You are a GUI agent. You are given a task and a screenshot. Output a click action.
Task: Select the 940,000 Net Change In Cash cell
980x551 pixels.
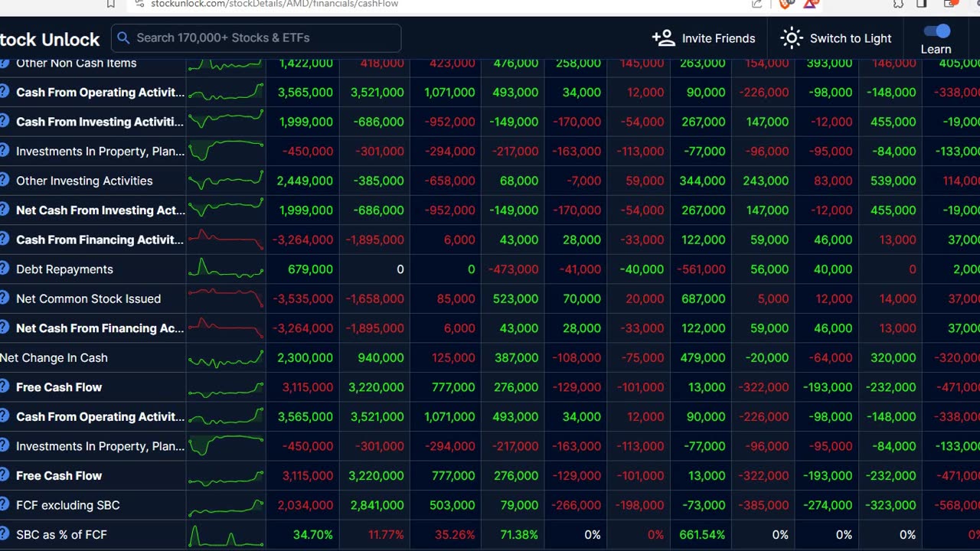pos(381,357)
